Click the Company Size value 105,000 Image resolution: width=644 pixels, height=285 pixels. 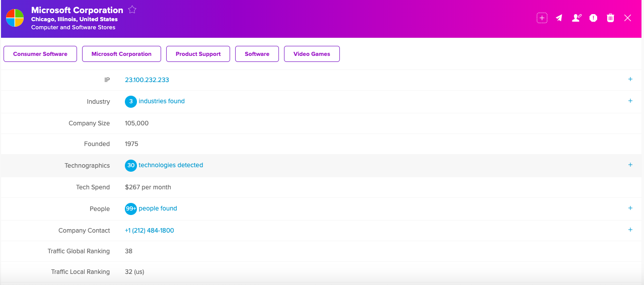point(137,123)
